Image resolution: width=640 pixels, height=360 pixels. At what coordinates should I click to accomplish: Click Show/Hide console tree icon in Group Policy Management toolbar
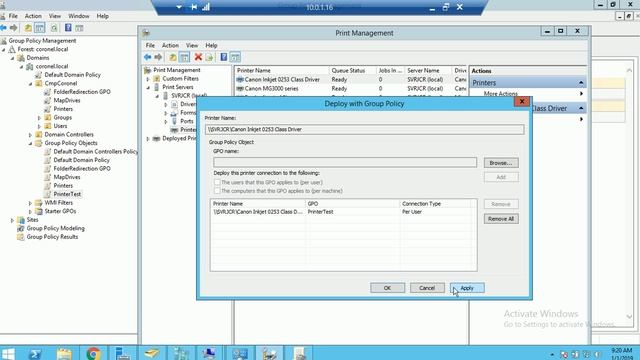coord(40,28)
